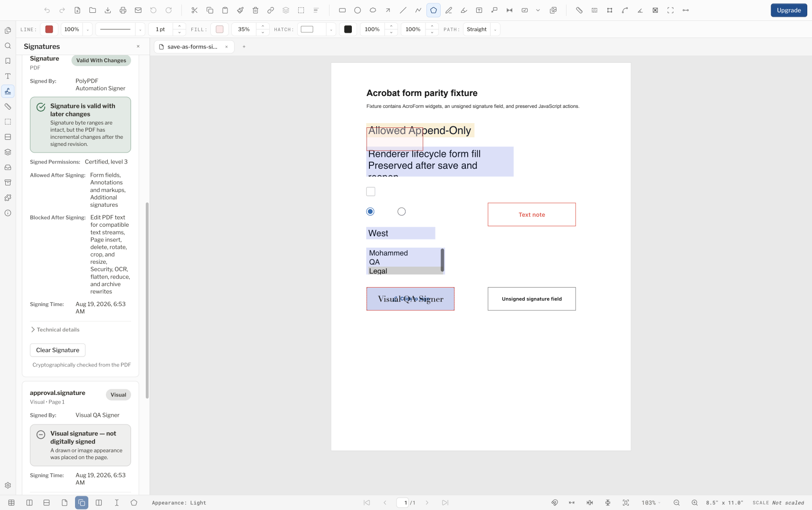Screen dimensions: 812x510
Task: Open Signatures panel from left sidebar
Action: pos(8,91)
